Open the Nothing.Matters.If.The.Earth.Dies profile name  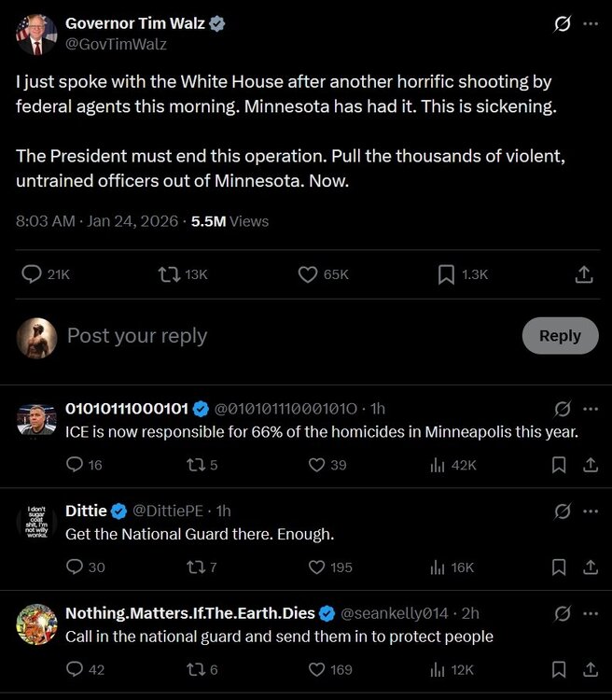pyautogui.click(x=189, y=613)
